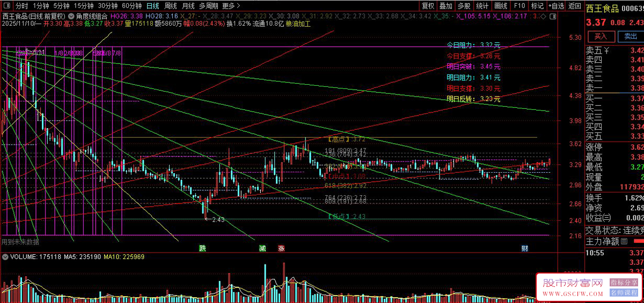644x303 pixels.
Task: Click the 【高点】3.72 marker label
Action: pos(347,138)
